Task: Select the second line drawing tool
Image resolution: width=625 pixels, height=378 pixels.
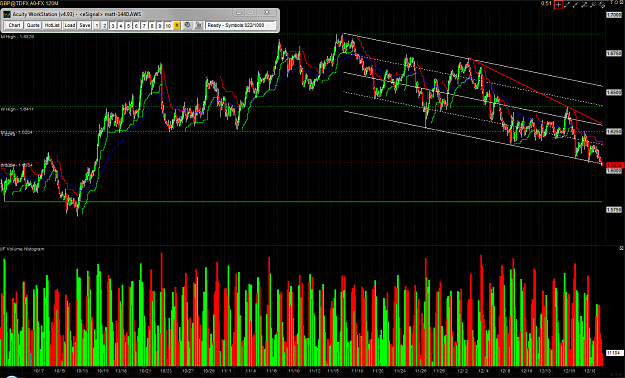Action: coord(576,5)
